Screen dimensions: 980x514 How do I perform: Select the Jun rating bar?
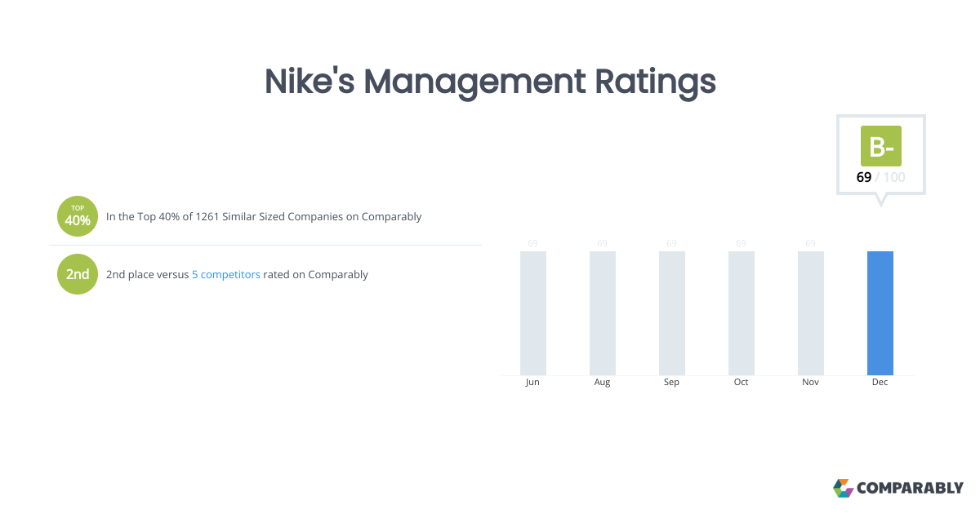[533, 312]
